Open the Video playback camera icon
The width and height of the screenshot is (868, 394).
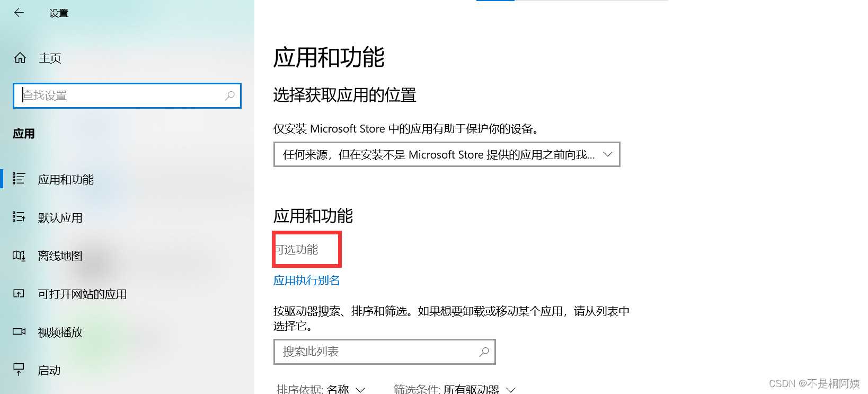coord(19,331)
